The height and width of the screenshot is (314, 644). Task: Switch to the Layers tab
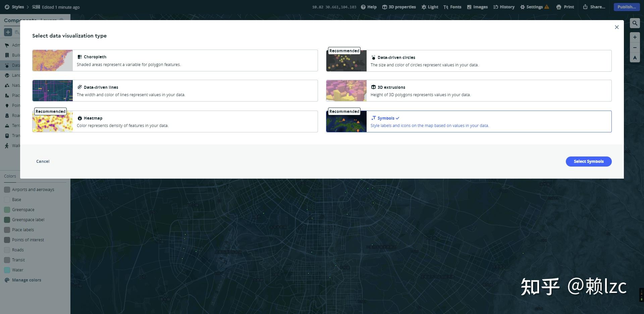[49, 20]
